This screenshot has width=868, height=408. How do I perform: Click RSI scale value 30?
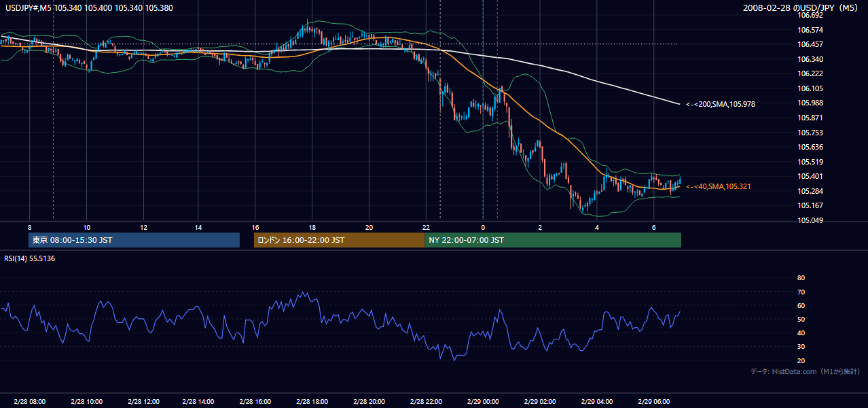click(801, 347)
